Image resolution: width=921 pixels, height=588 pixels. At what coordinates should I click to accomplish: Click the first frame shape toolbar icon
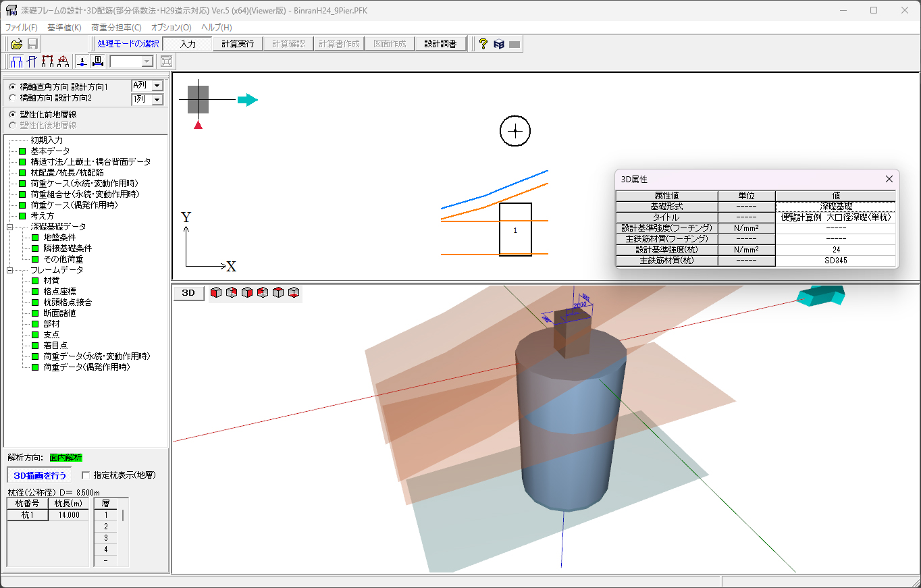17,61
